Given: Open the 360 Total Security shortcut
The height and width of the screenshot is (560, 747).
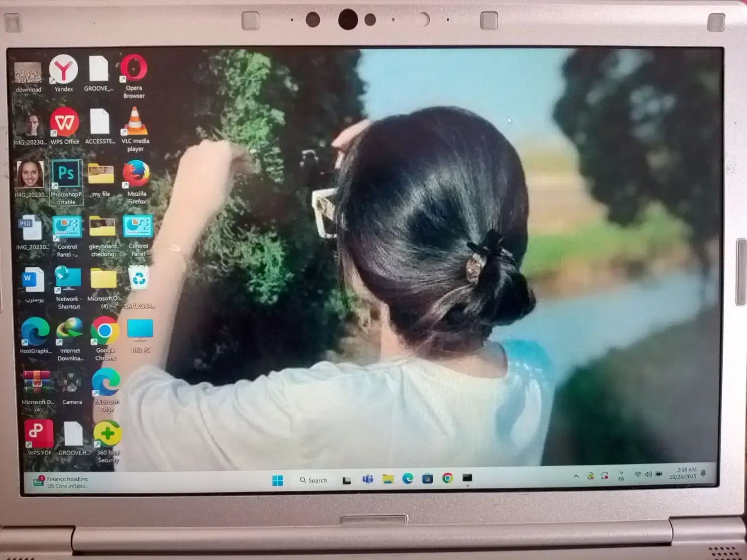Looking at the screenshot, I should click(108, 434).
